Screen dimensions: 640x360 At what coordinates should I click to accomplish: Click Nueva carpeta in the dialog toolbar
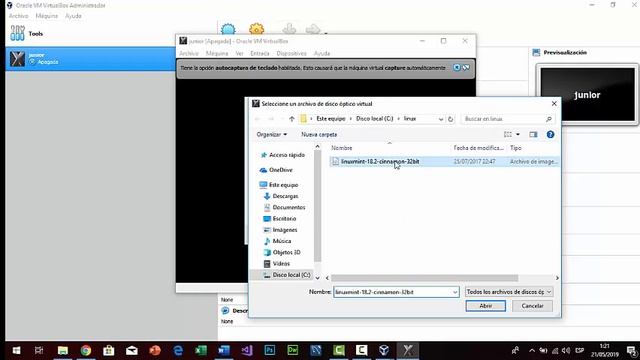point(319,134)
